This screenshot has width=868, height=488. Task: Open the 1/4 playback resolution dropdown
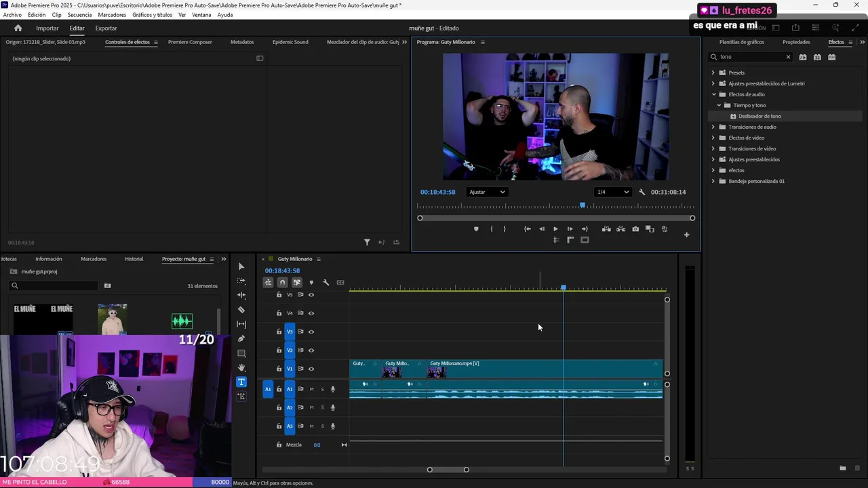click(x=612, y=192)
